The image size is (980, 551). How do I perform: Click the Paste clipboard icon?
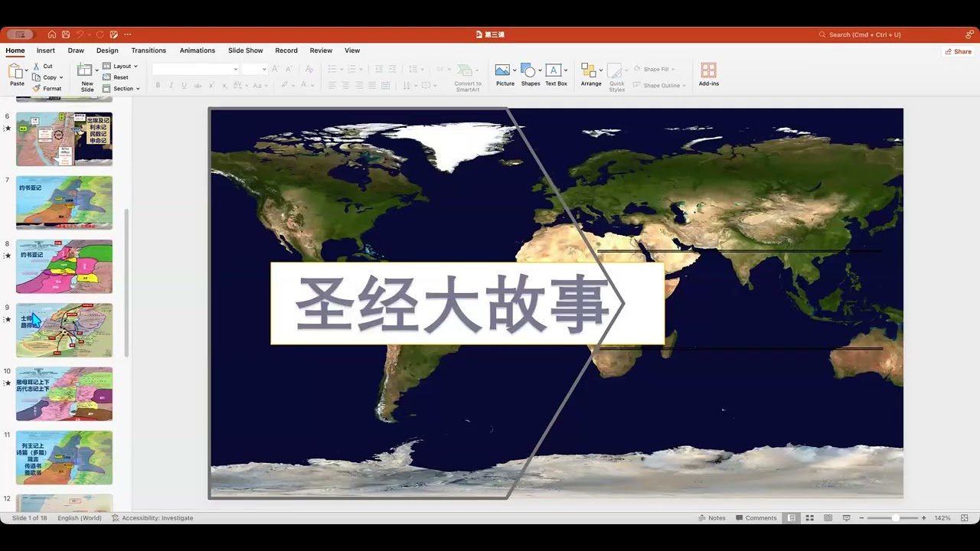15,71
